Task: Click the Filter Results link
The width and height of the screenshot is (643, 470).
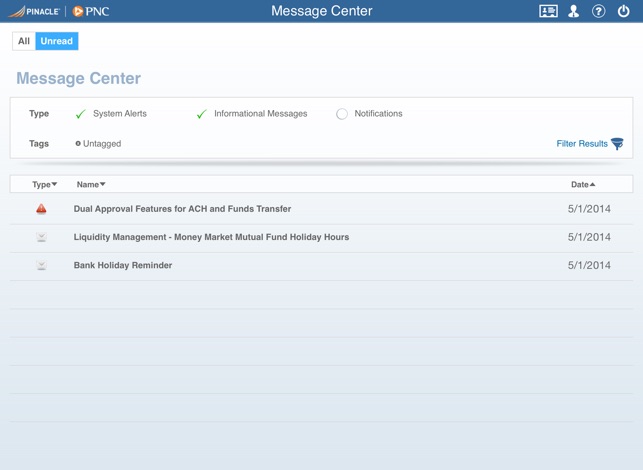Action: point(589,144)
